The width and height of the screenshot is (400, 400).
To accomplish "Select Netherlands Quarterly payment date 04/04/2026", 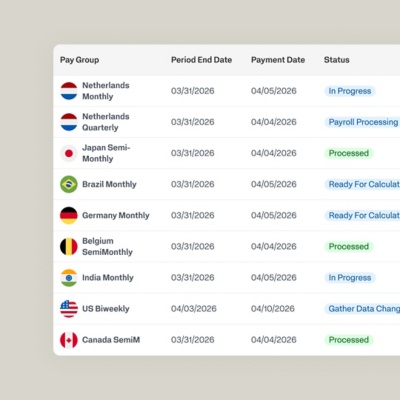I will (x=274, y=122).
